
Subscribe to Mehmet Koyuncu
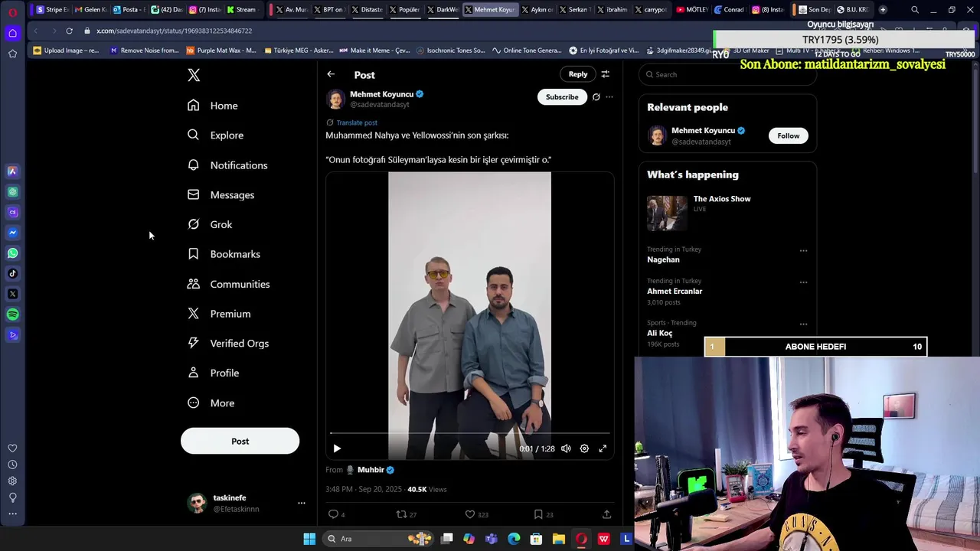tap(562, 97)
